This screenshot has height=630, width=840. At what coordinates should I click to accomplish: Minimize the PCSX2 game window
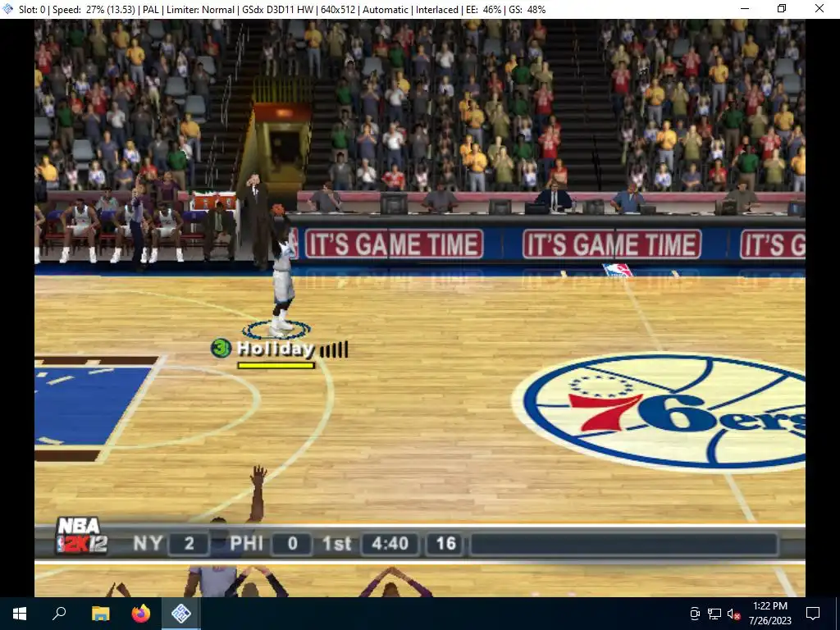(x=745, y=9)
